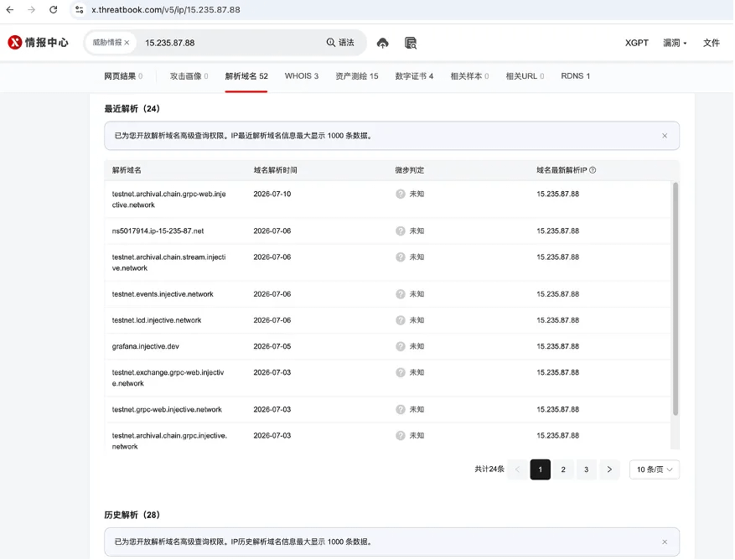Open domain testnet.grpc-web.injective.network
This screenshot has height=560, width=735.
pos(167,410)
